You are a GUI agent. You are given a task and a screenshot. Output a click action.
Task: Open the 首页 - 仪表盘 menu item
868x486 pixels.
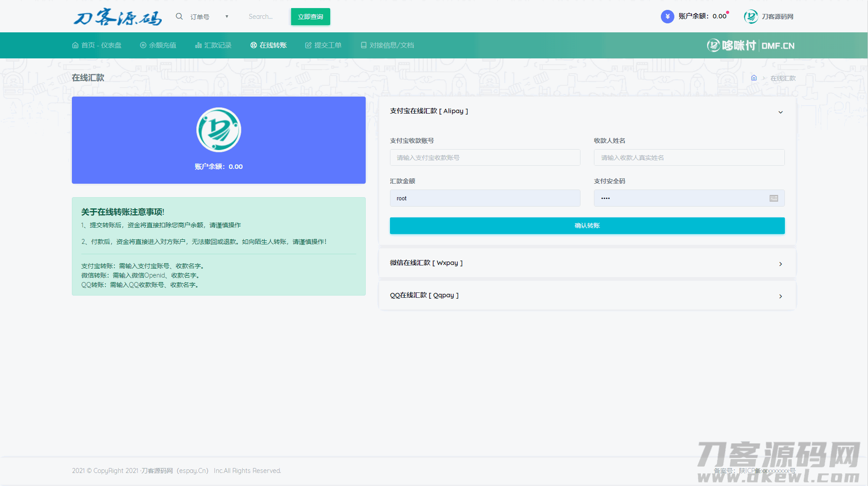[97, 45]
